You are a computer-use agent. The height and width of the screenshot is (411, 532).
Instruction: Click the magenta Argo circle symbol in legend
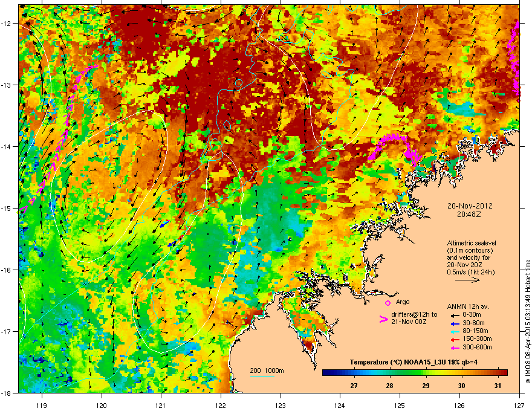(x=388, y=303)
